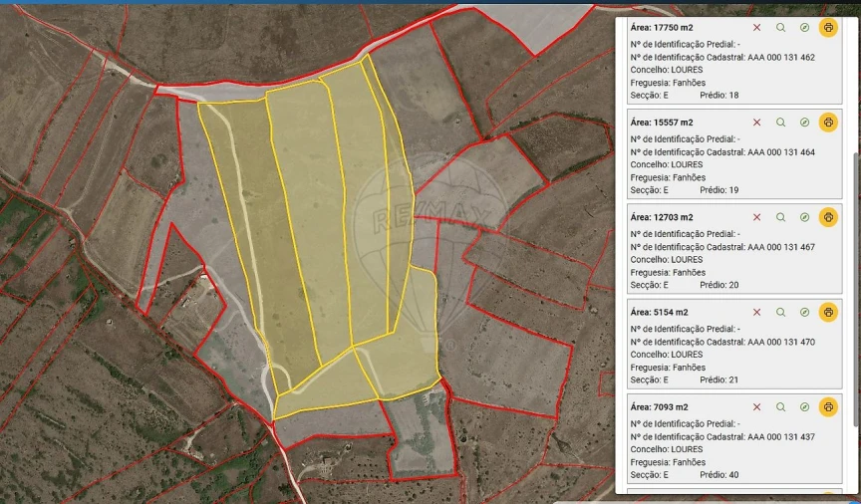Screen dimensions: 861x504
Task: Print the 12703 m2 parcel card
Action: click(828, 217)
